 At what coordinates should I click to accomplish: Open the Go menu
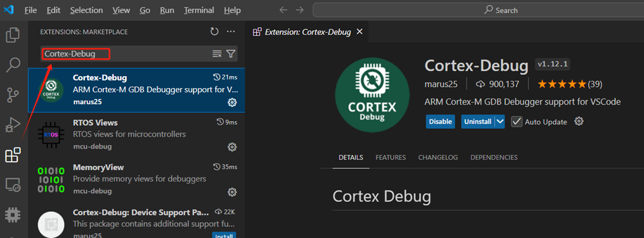[144, 11]
